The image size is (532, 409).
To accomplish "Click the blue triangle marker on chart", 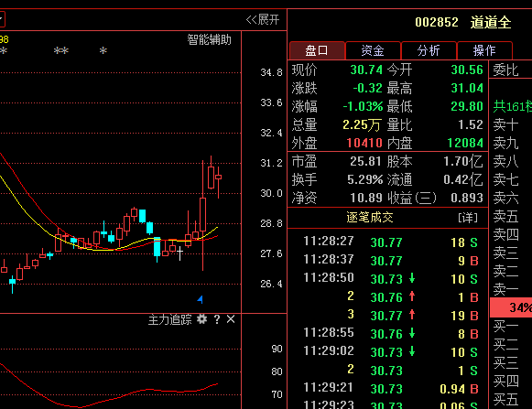I will point(201,299).
